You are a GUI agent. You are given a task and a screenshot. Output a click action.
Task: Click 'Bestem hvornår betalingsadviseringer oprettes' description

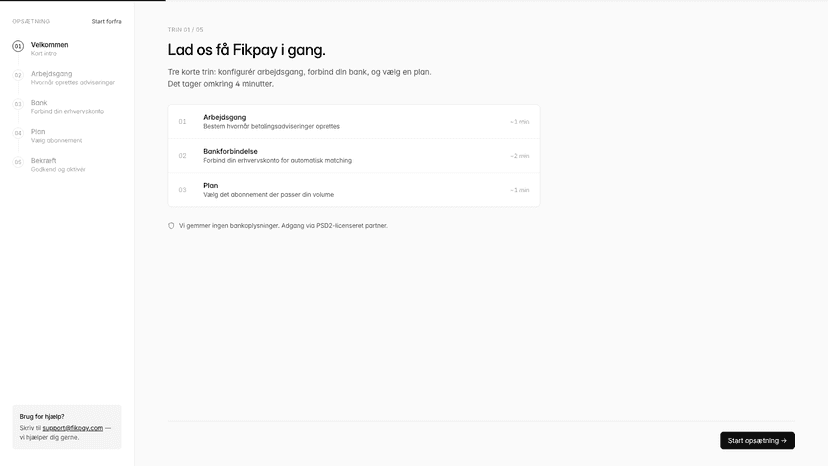(271, 126)
